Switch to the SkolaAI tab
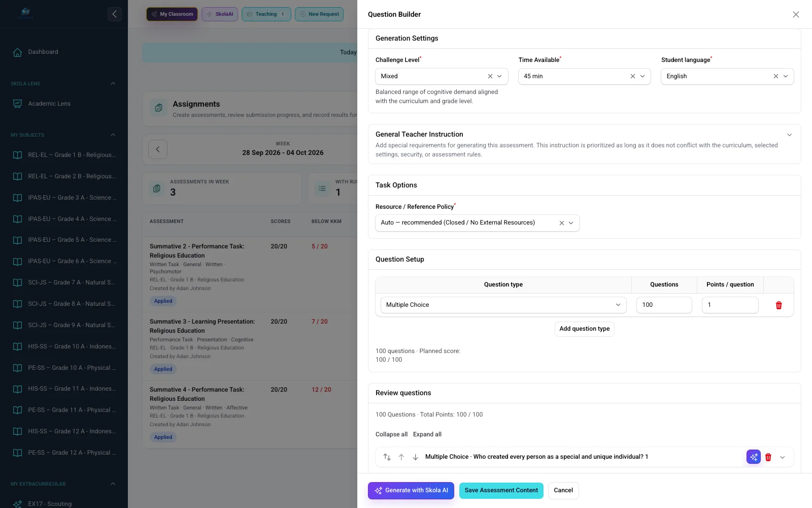 coord(220,14)
